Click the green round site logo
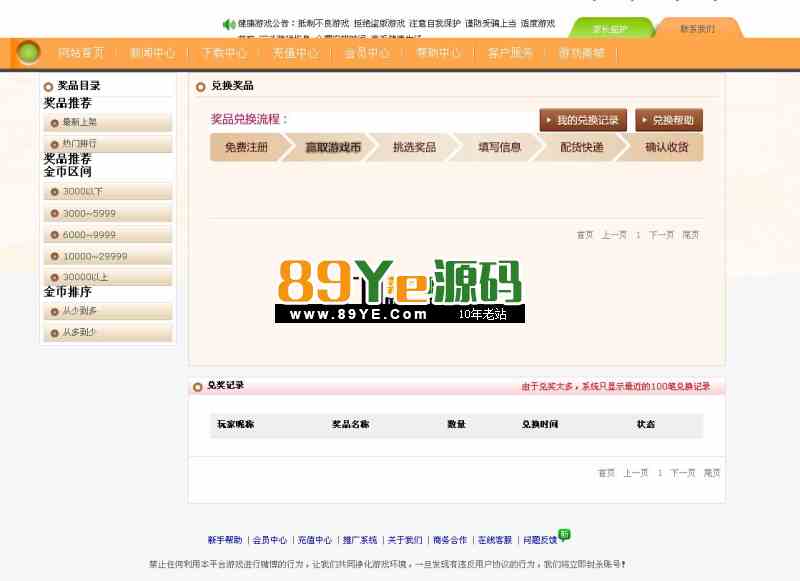Image resolution: width=800 pixels, height=581 pixels. click(29, 53)
